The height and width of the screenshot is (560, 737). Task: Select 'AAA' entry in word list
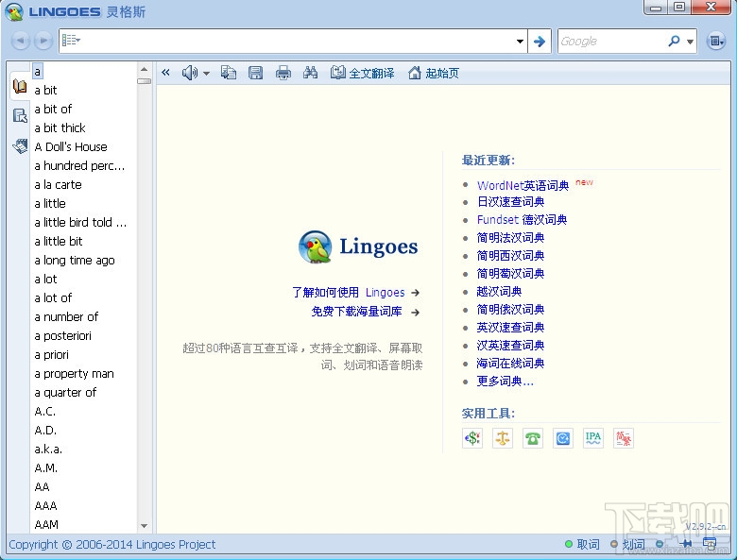coord(45,505)
